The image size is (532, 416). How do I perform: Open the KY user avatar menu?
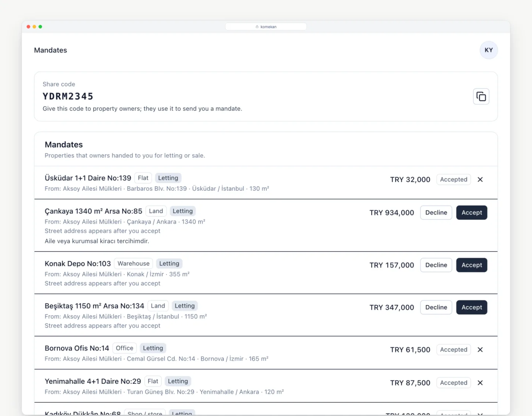pos(489,50)
